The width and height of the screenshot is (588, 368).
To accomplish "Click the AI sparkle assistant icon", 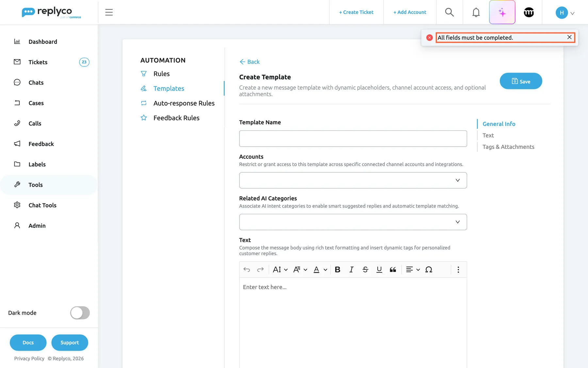I will [502, 12].
